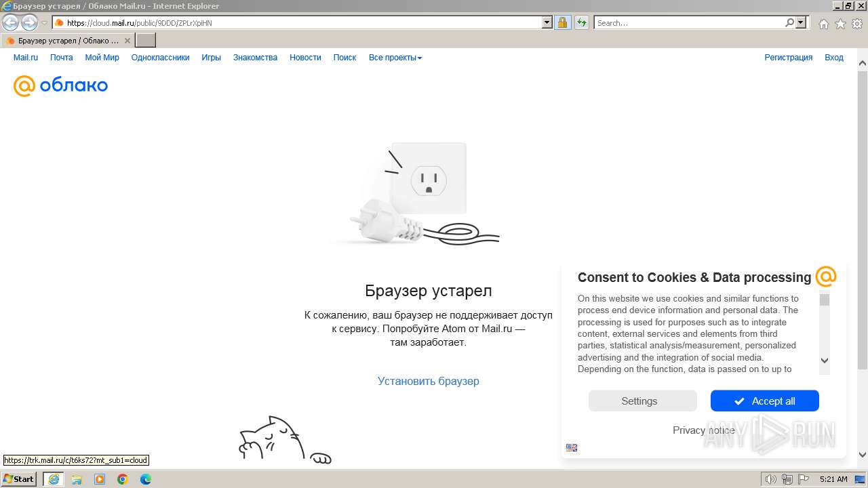The width and height of the screenshot is (868, 488).
Task: Click the Consent to Cookies & Data processing title
Action: point(694,277)
